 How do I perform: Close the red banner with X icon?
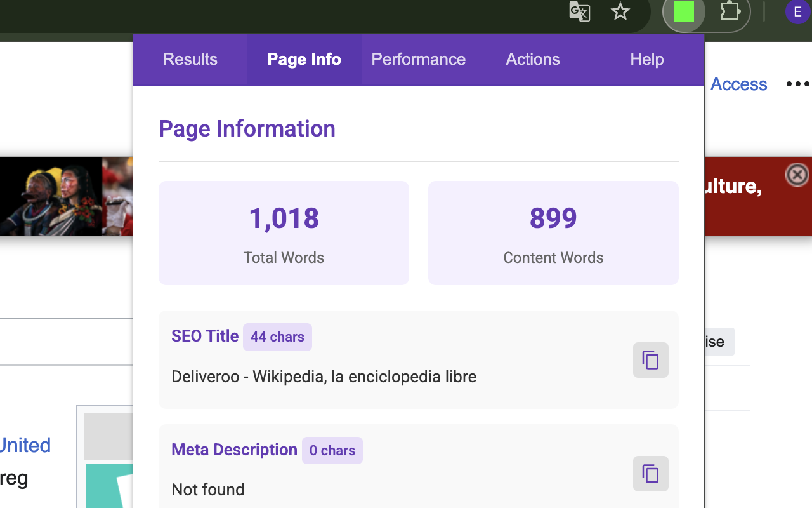tap(797, 174)
